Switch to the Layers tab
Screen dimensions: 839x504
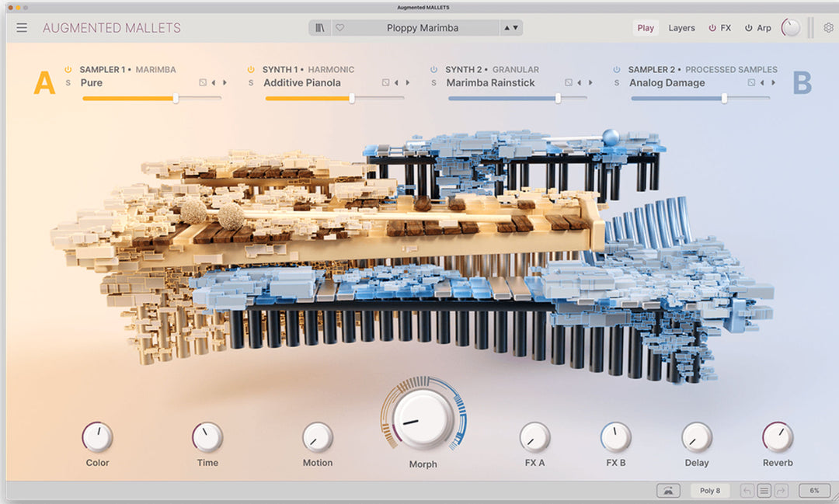coord(681,28)
